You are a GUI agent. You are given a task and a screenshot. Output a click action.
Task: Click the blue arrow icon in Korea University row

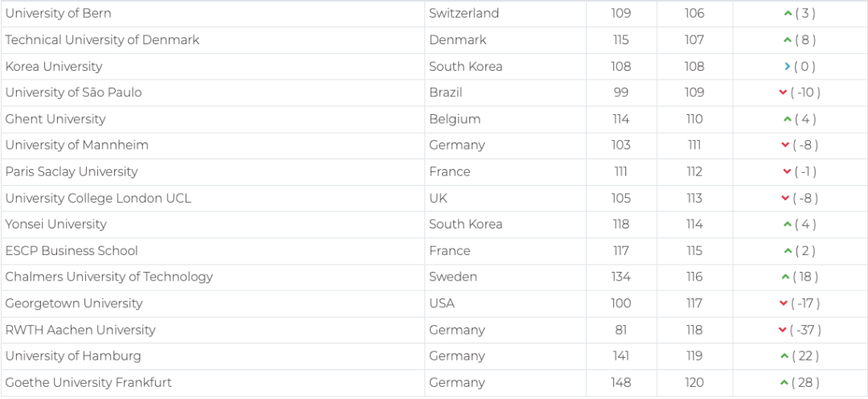tap(788, 67)
